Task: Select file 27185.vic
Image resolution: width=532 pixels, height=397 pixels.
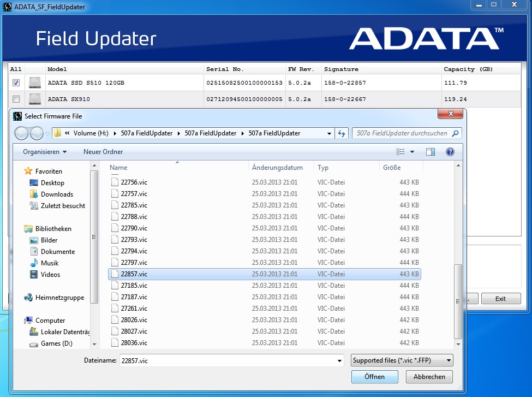Action: (265, 285)
